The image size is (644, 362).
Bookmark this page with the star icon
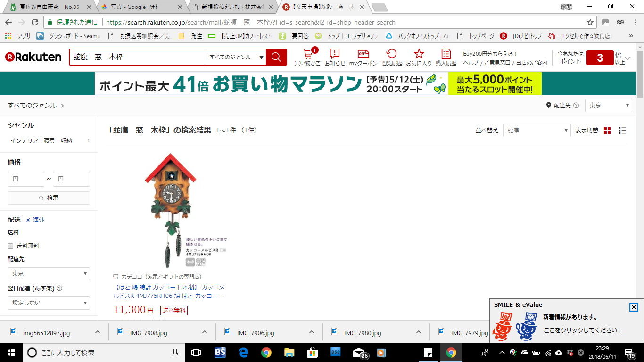(590, 22)
